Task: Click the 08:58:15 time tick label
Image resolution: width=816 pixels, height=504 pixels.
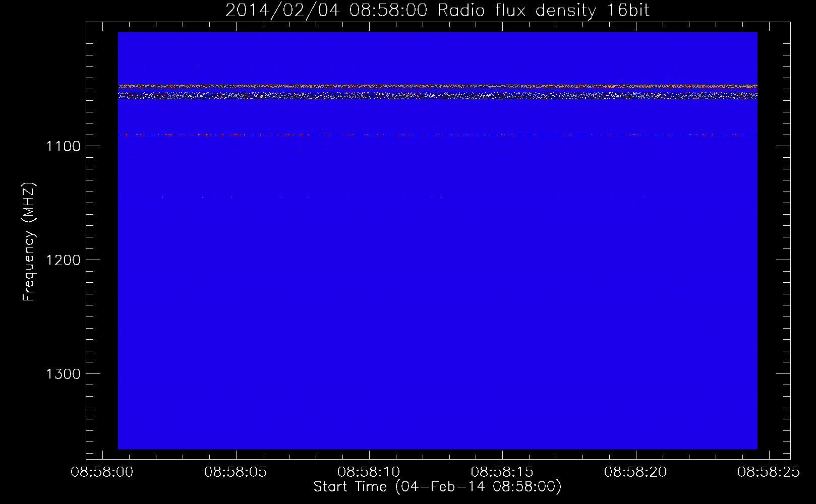Action: tap(502, 472)
